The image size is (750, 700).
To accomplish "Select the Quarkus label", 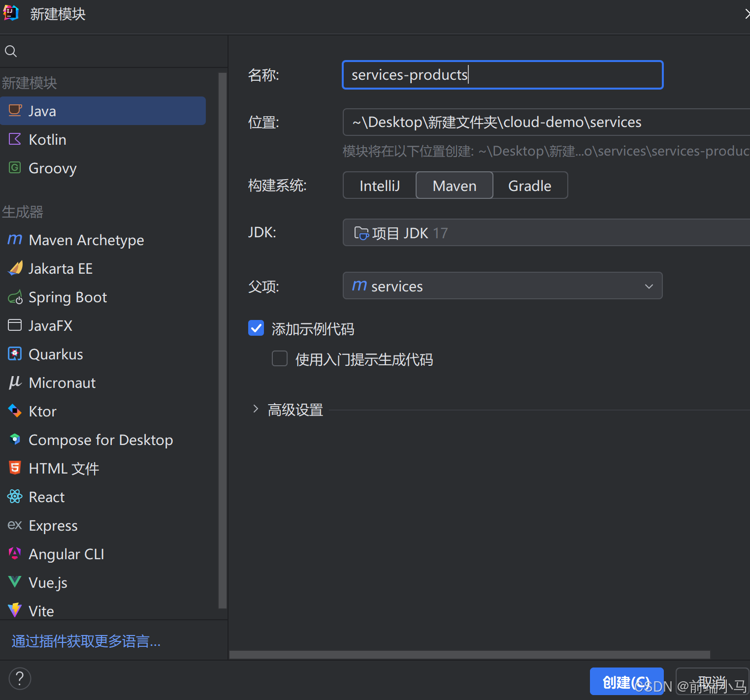I will click(56, 354).
